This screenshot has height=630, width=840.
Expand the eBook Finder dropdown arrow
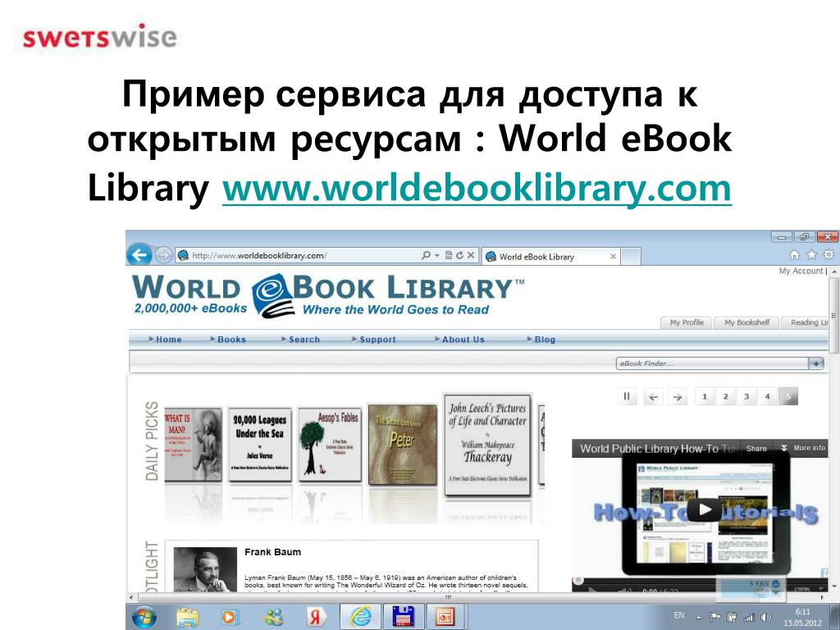coord(816,363)
